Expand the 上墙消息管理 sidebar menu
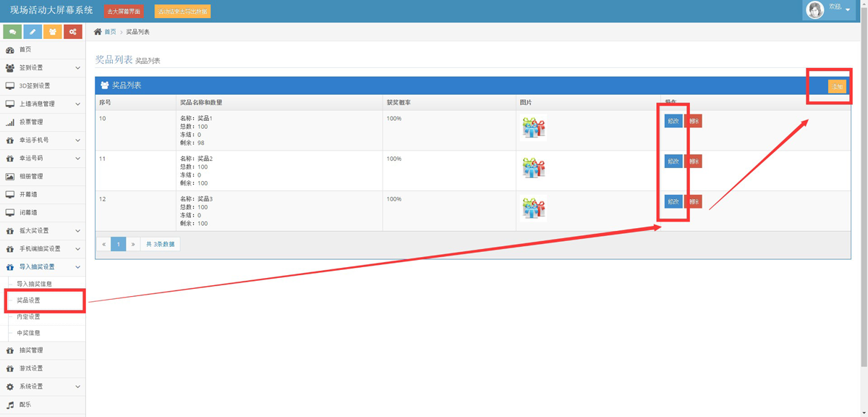The width and height of the screenshot is (868, 417). [43, 104]
